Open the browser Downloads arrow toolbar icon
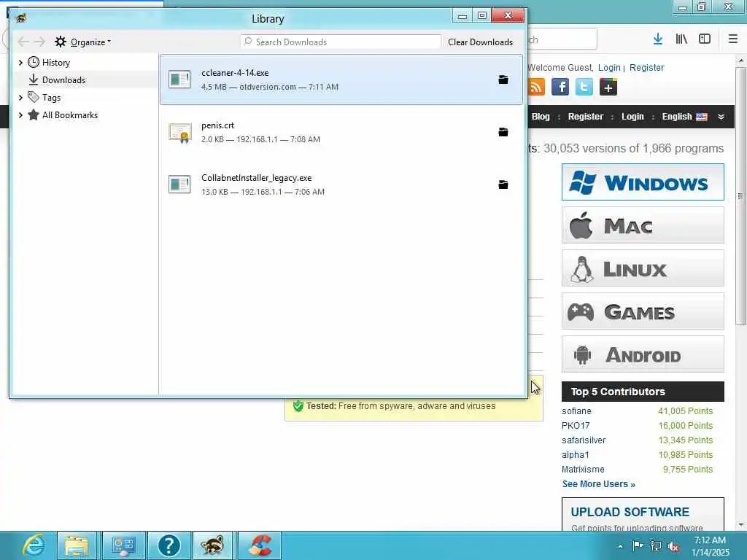This screenshot has height=560, width=747. [658, 39]
